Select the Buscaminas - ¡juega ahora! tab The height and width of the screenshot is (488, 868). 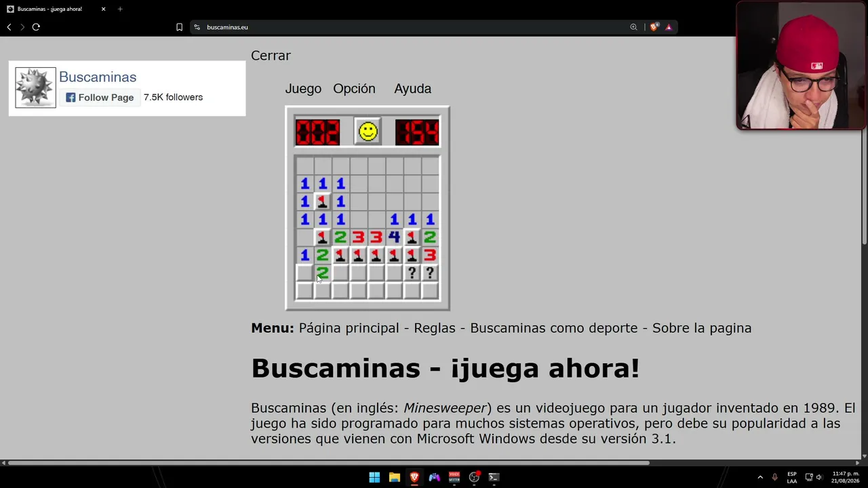56,9
